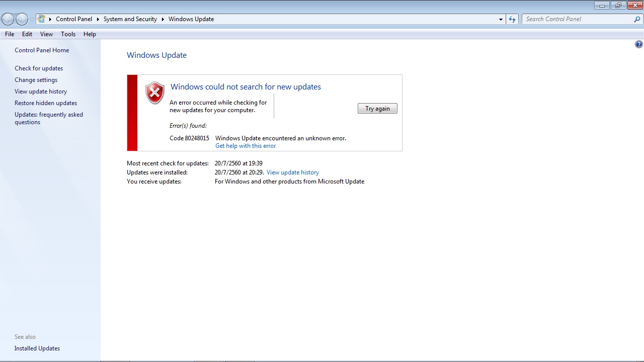Click View update history beside install date
This screenshot has width=644, height=362.
click(293, 172)
